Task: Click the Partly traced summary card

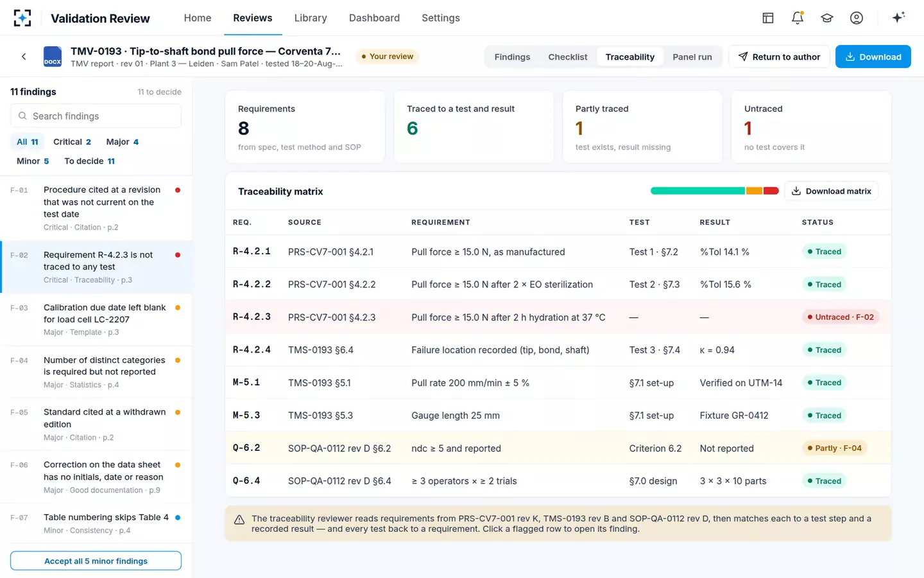Action: (x=642, y=127)
